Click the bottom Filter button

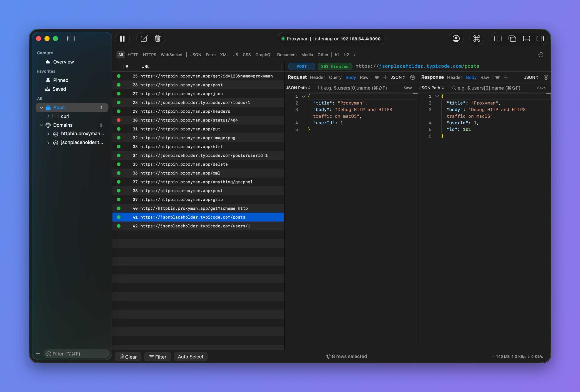click(157, 357)
